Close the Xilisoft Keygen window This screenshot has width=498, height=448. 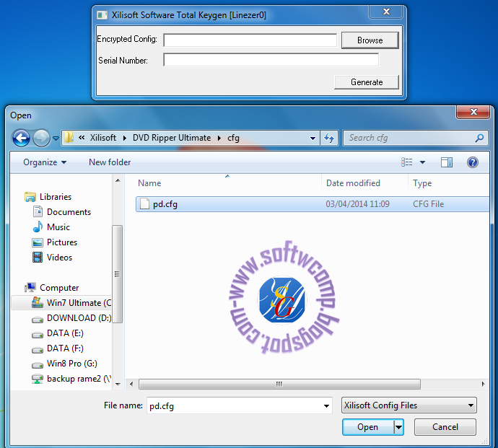(x=386, y=12)
